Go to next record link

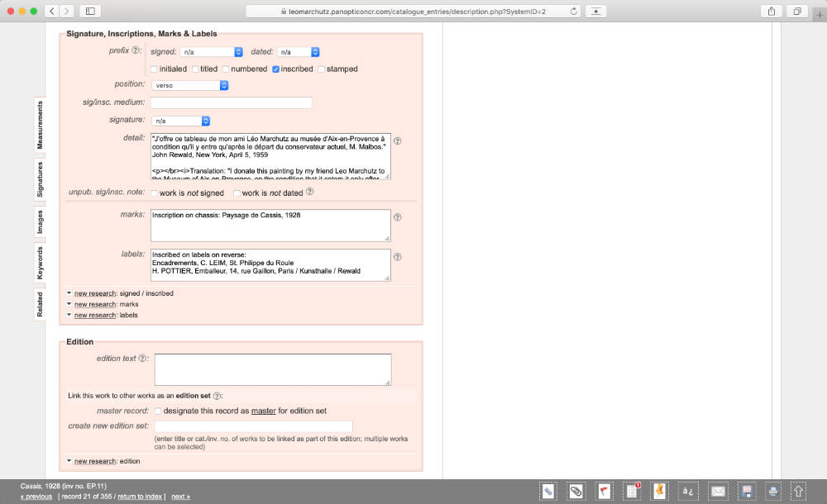pos(180,497)
